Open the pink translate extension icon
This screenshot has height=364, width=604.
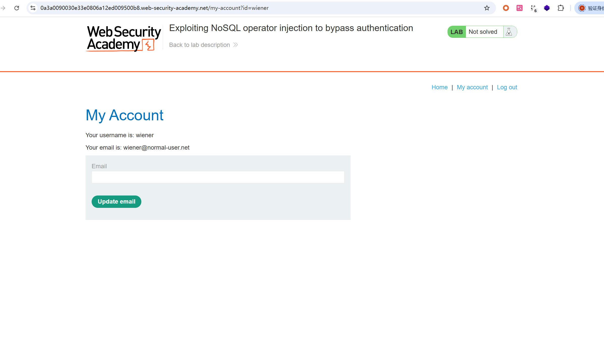(x=519, y=8)
